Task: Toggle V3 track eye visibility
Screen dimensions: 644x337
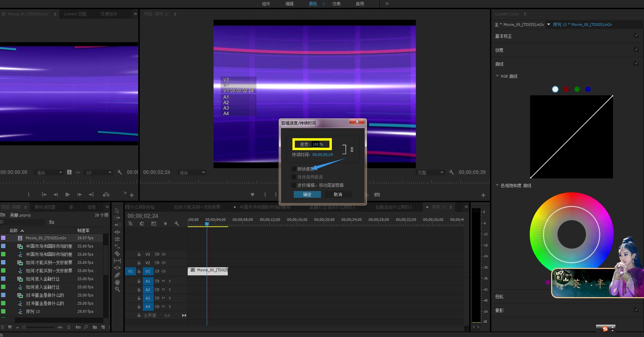Action: [164, 254]
